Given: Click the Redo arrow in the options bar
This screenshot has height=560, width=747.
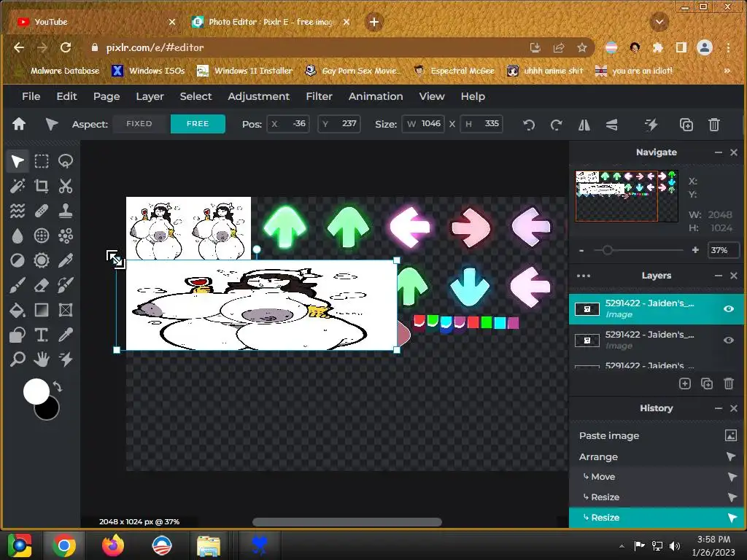Looking at the screenshot, I should click(x=556, y=125).
